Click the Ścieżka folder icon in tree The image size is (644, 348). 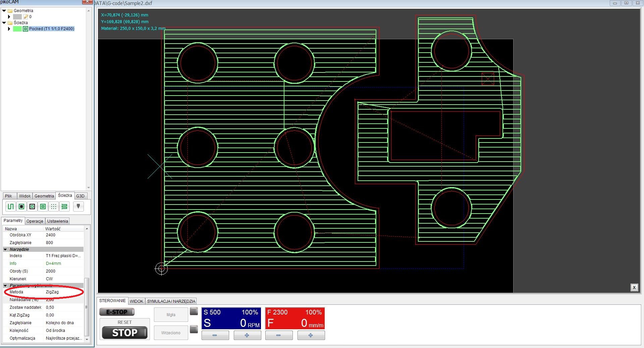[x=10, y=23]
